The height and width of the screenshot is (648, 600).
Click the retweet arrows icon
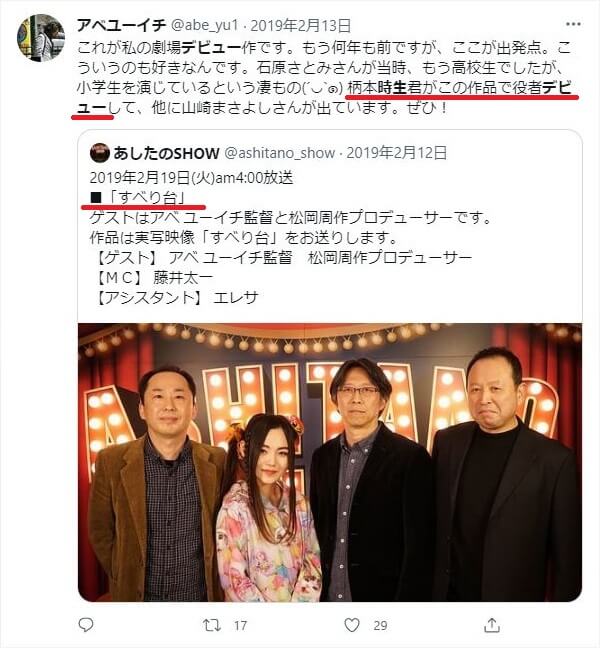pos(212,625)
